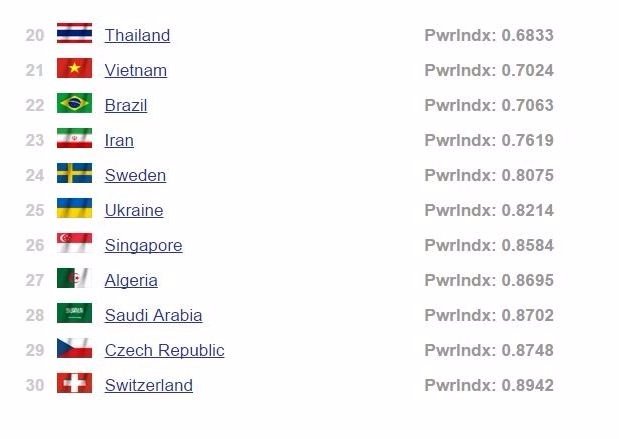
Task: Click the Thailand flag icon
Action: [74, 34]
